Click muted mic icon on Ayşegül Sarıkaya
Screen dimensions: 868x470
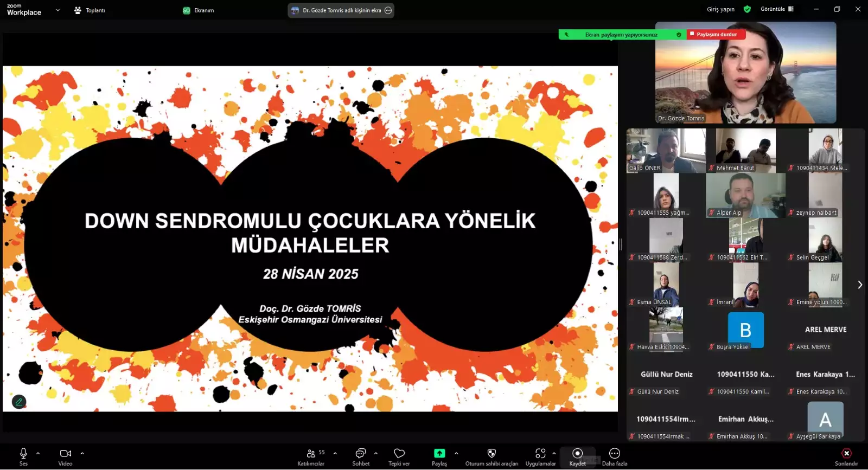click(x=791, y=436)
